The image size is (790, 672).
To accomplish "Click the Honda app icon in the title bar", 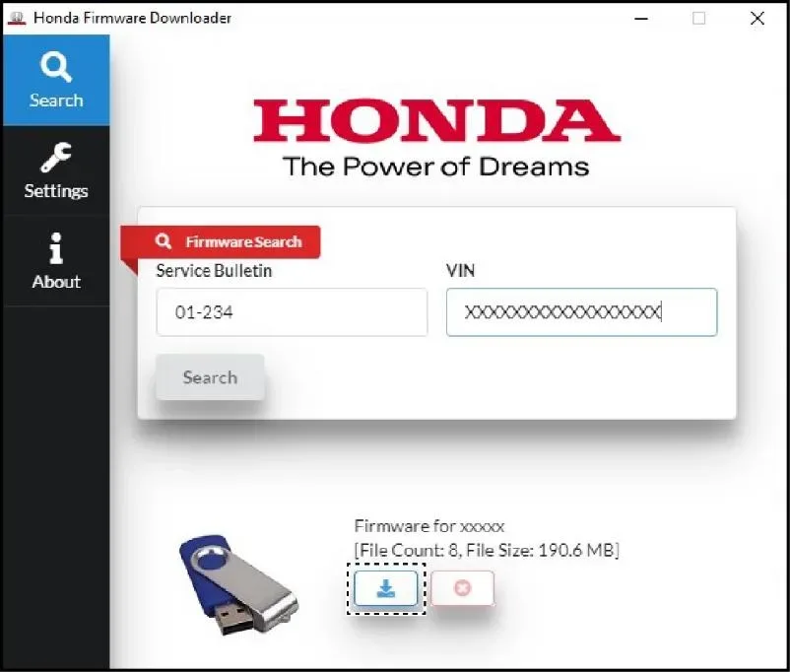I will click(x=17, y=18).
